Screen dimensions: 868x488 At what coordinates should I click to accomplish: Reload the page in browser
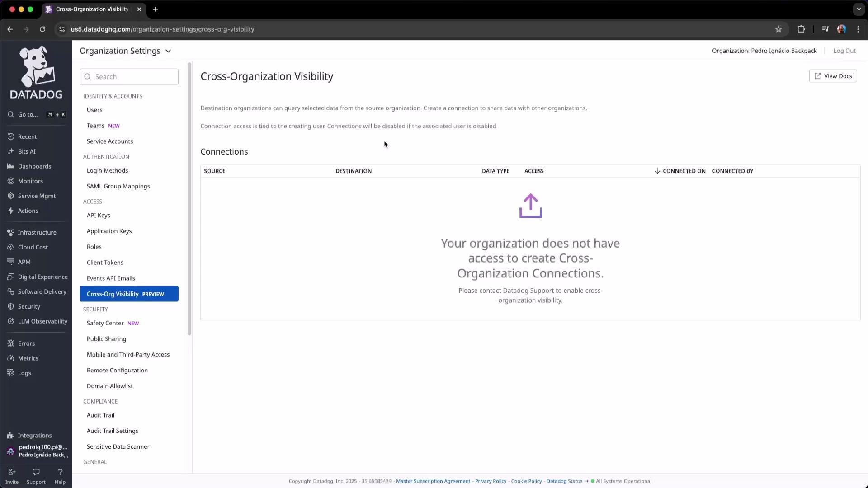pyautogui.click(x=42, y=29)
